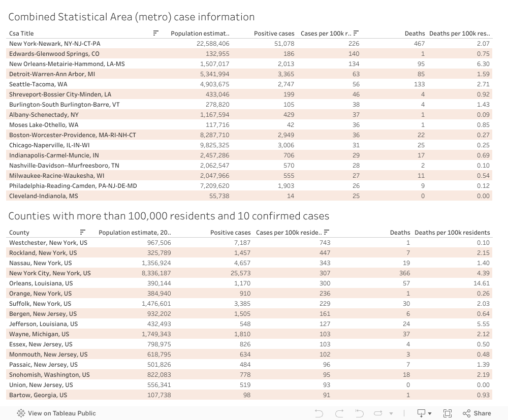Viewport: 508px width, 420px height.
Task: Open View on Tableau Public link
Action: 56,413
